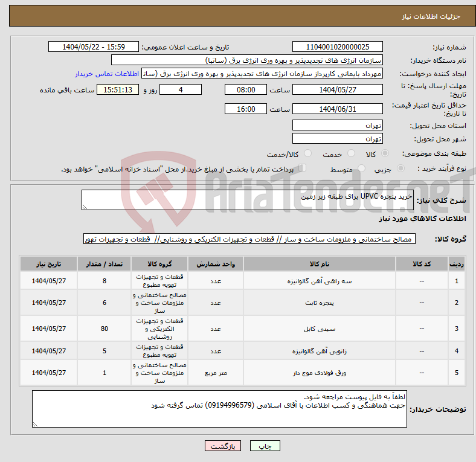
Task: Select the جزیی purchase type radio
Action: click(400, 168)
